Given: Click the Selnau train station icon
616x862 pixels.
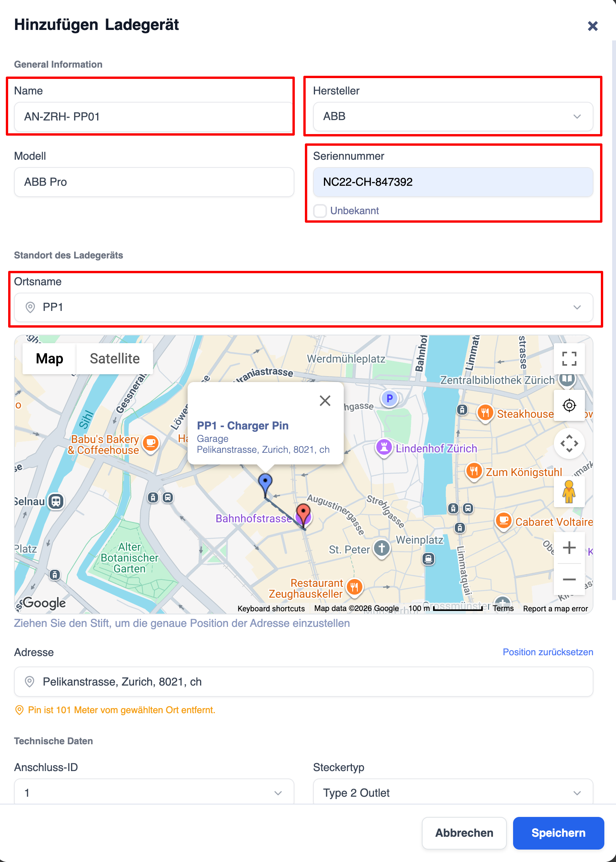Looking at the screenshot, I should (x=56, y=501).
